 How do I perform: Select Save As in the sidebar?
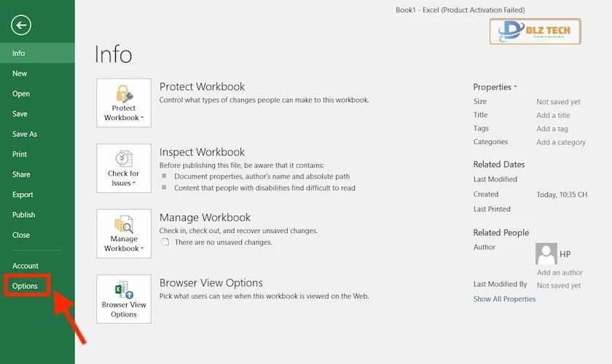25,134
